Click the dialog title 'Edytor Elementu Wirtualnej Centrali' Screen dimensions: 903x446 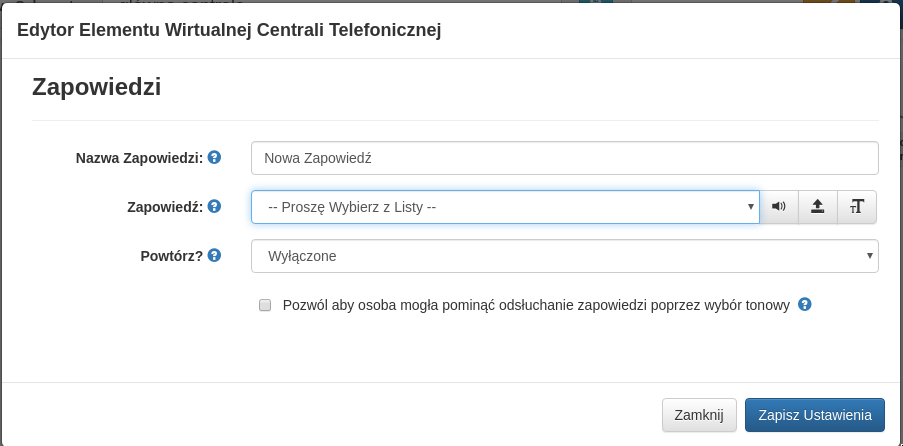pyautogui.click(x=229, y=30)
